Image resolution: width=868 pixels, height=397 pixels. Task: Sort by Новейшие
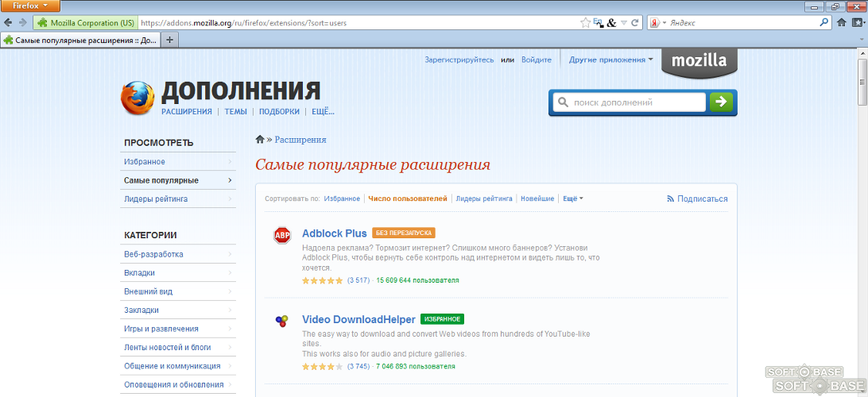pyautogui.click(x=537, y=198)
